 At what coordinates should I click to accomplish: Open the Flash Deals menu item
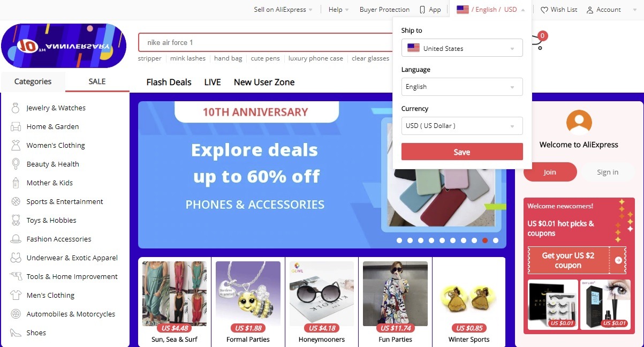pos(169,82)
